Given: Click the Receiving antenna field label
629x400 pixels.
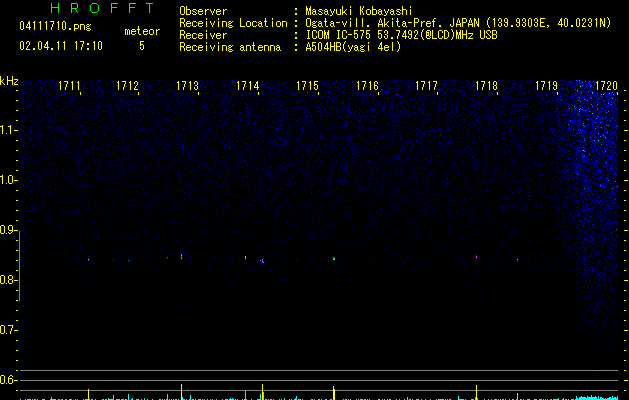Looking at the screenshot, I should pyautogui.click(x=230, y=47).
